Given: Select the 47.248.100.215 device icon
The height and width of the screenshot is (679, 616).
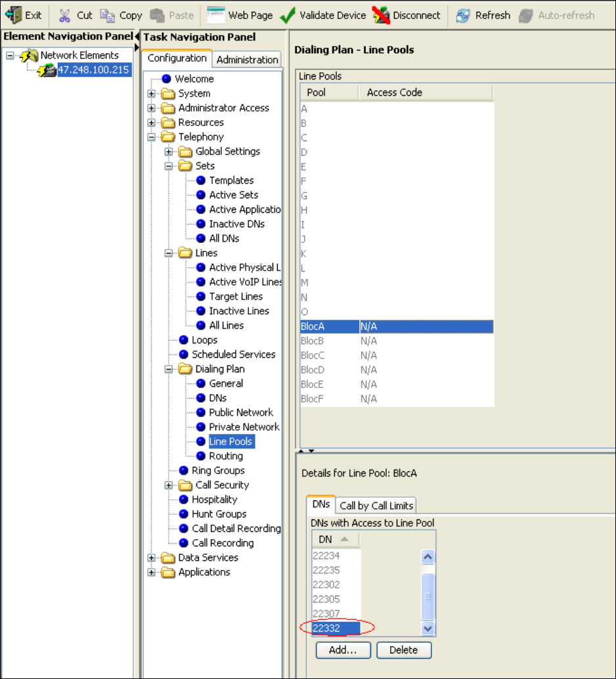Looking at the screenshot, I should click(x=47, y=70).
